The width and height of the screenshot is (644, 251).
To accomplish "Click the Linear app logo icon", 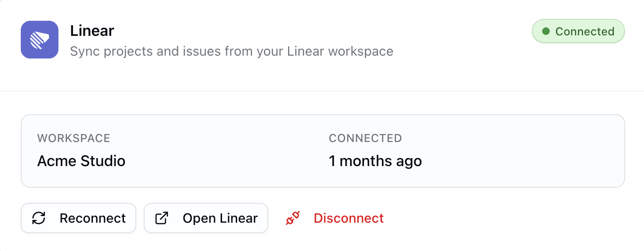I will click(x=40, y=40).
